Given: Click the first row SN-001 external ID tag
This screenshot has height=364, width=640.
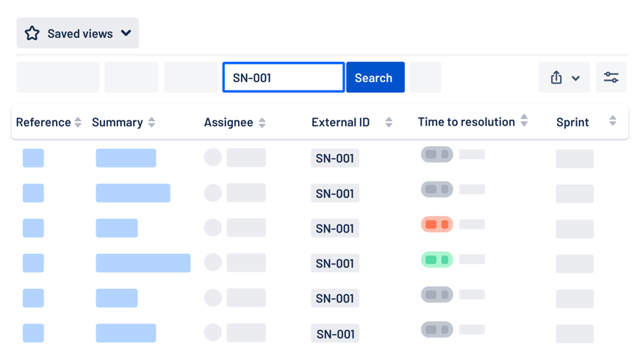Looking at the screenshot, I should [335, 158].
